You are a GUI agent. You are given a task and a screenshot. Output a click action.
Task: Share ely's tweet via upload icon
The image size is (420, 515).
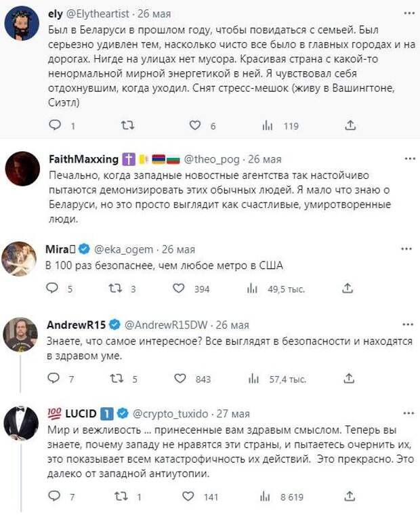[x=350, y=125]
